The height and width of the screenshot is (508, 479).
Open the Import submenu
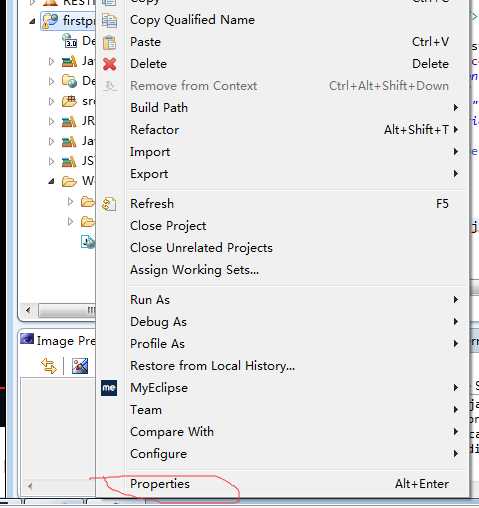(150, 152)
